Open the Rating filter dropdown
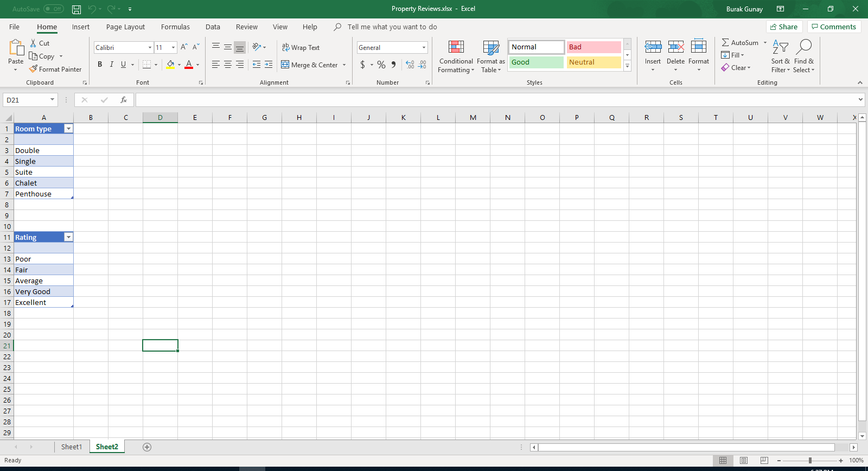Screen dimensions: 868x471 [68, 237]
